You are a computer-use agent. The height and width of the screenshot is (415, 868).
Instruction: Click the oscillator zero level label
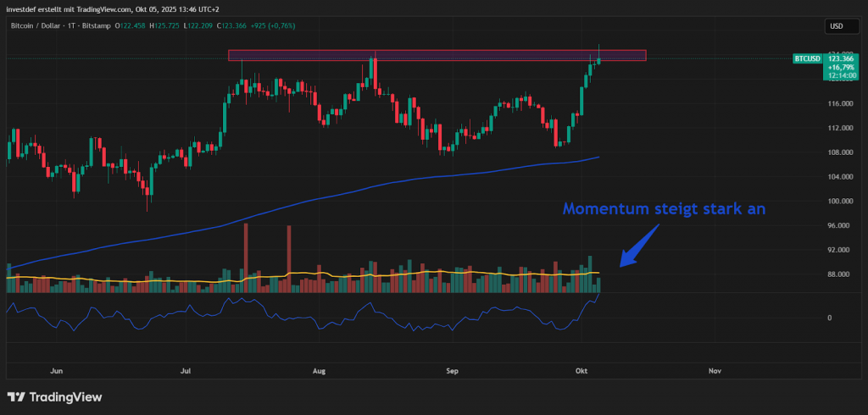(x=827, y=318)
